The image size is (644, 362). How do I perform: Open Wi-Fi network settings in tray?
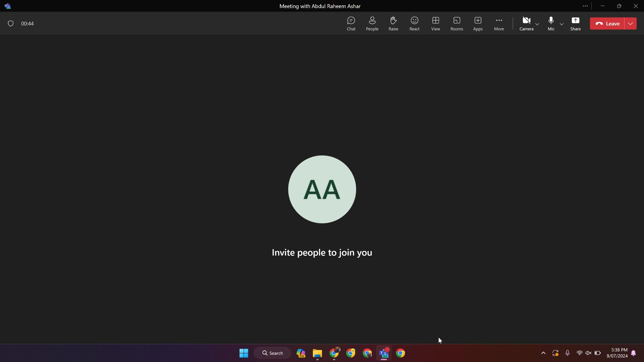tap(579, 353)
